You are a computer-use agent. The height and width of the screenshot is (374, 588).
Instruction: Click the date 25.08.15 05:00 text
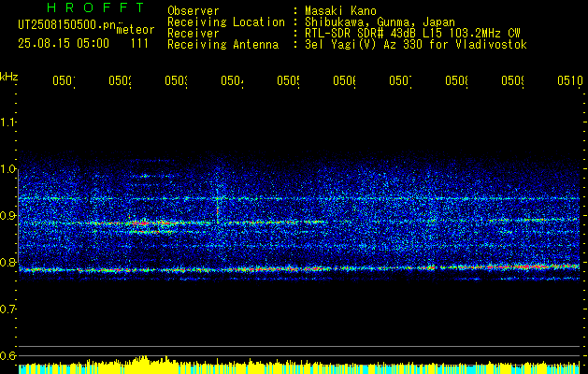click(64, 44)
